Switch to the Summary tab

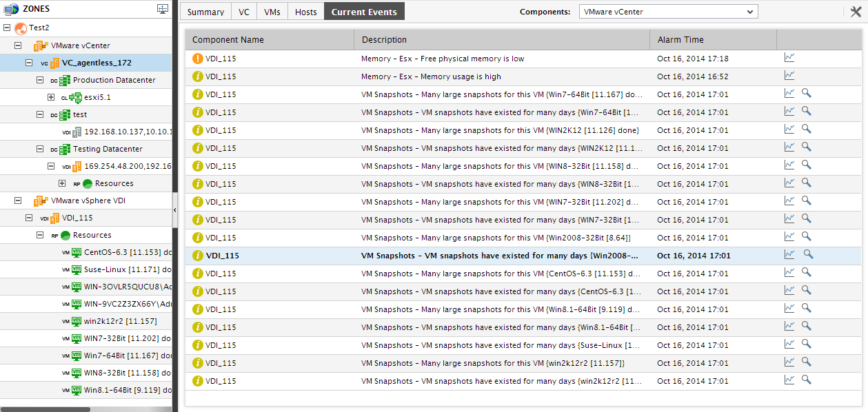(205, 12)
